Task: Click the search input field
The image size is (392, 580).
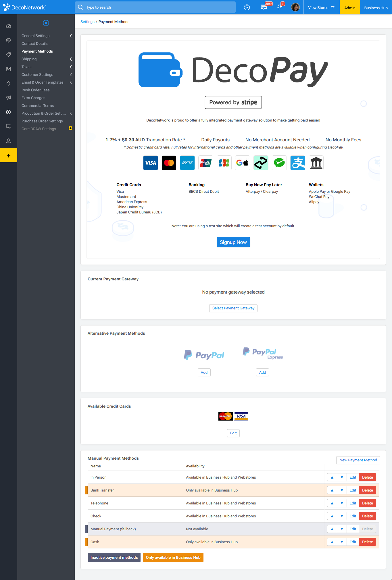Action: coord(155,7)
